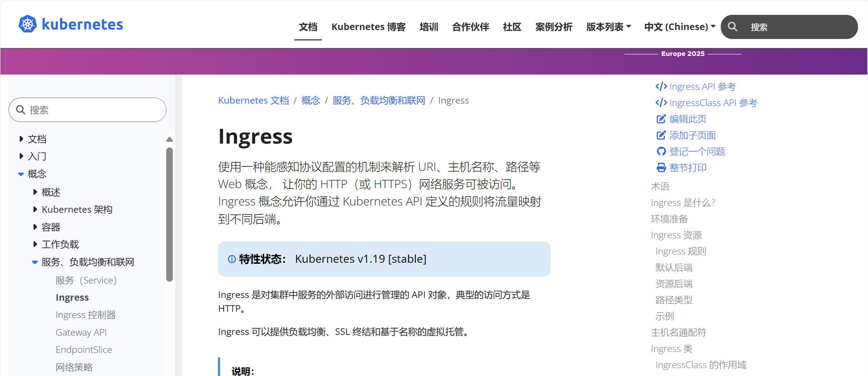Go to 培训 in the top navigation
Screen dimensions: 868x376
(429, 27)
